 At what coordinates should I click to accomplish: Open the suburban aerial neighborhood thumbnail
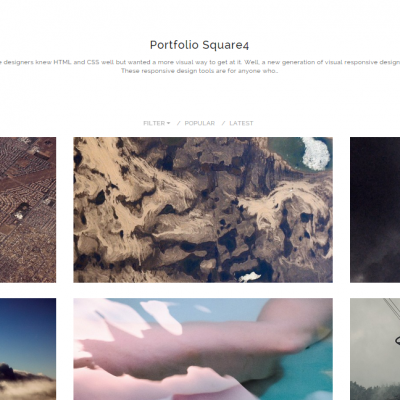click(x=28, y=210)
